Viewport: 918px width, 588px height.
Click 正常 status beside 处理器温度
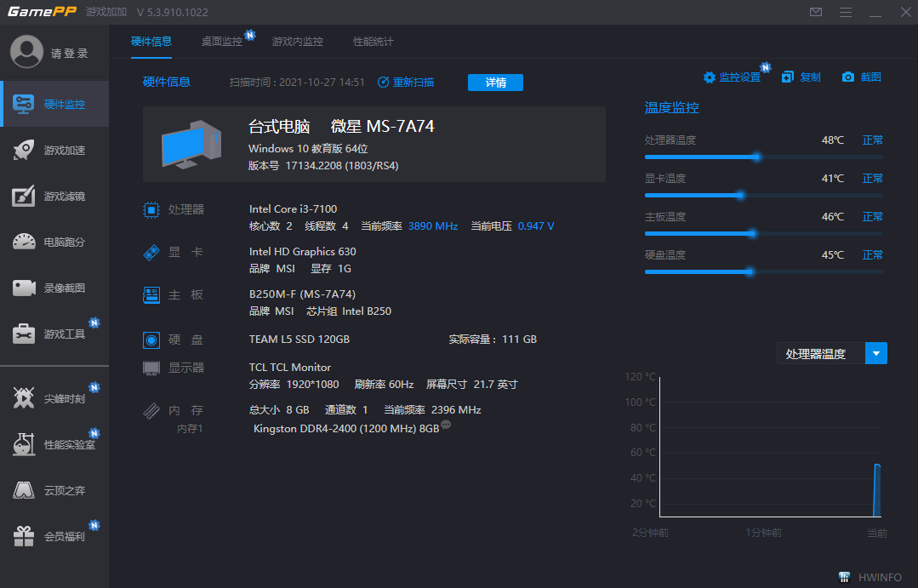pos(872,140)
